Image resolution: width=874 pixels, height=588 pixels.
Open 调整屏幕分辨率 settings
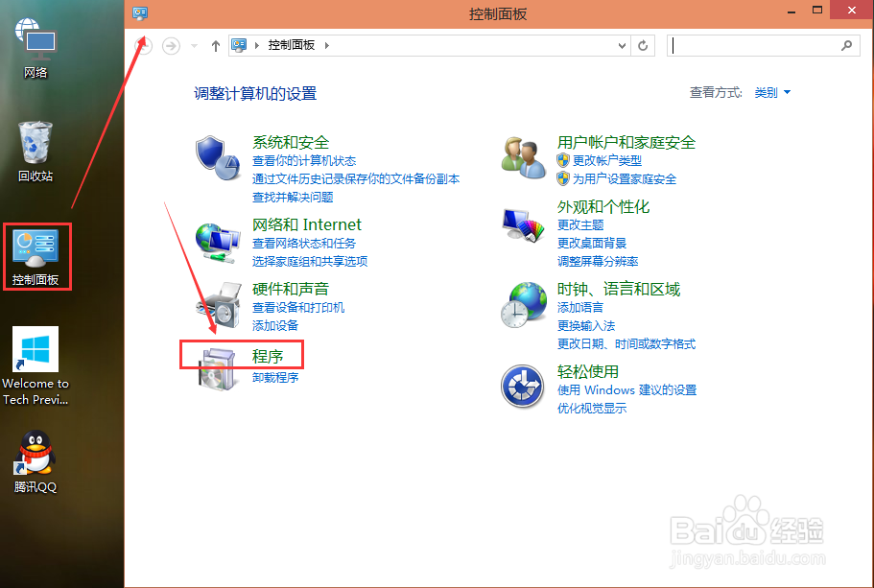(x=596, y=261)
